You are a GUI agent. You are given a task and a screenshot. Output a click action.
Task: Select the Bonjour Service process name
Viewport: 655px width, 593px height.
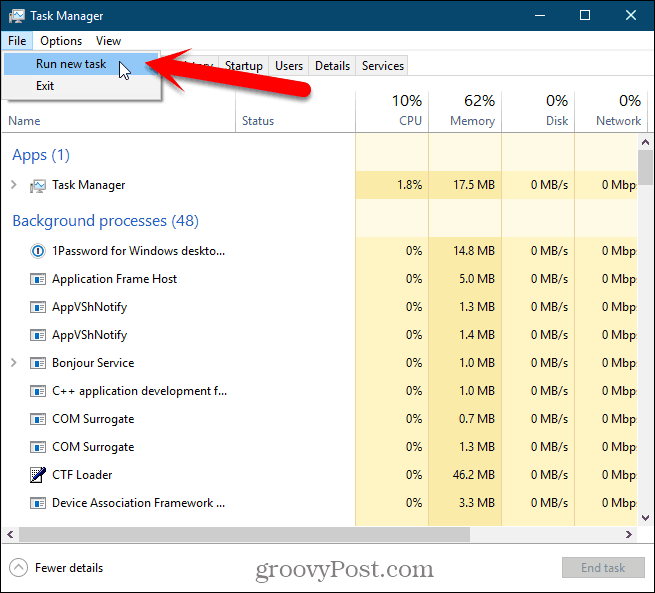coord(93,363)
